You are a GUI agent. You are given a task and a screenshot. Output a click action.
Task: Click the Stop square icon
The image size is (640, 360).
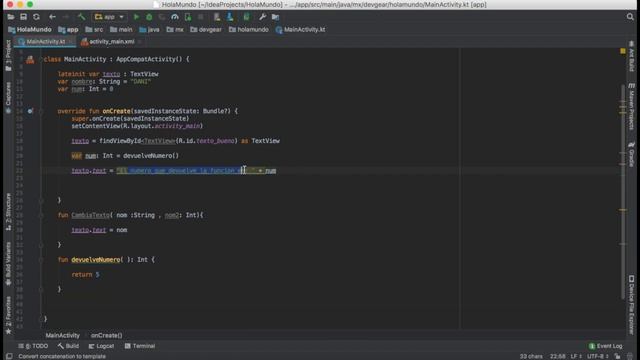(x=200, y=17)
